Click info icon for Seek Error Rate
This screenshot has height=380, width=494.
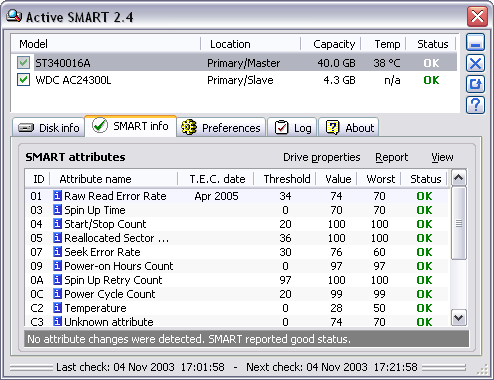[x=57, y=252]
